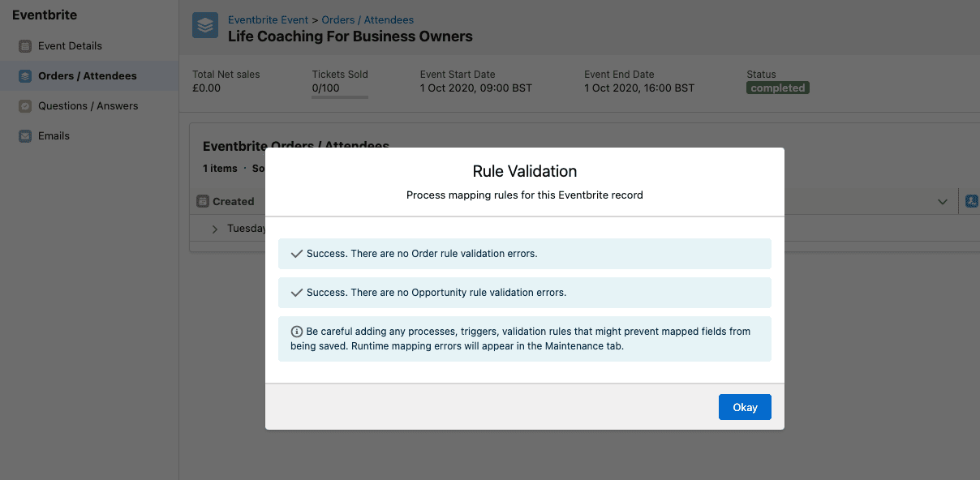
Task: Open Questions / Answers sidebar item
Action: [88, 106]
